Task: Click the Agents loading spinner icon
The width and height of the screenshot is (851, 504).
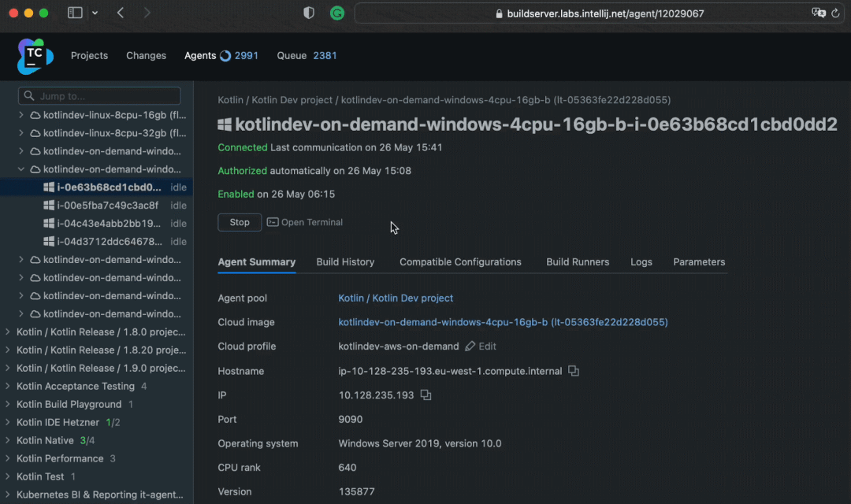Action: point(225,56)
